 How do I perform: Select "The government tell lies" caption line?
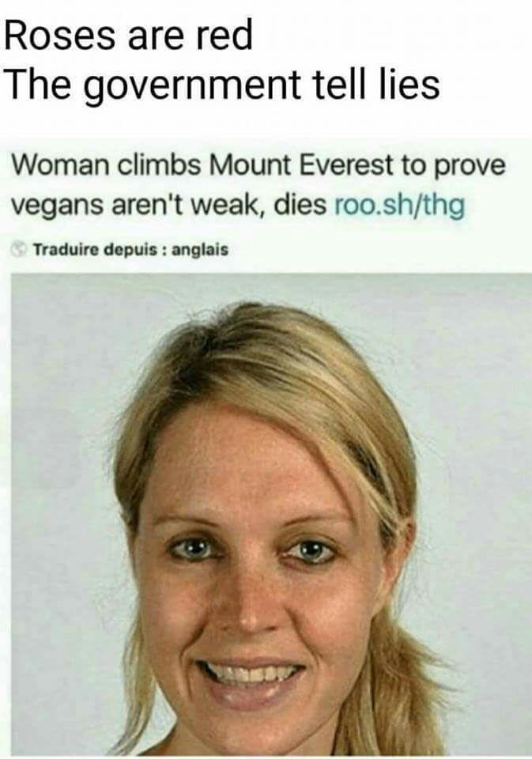click(x=222, y=85)
